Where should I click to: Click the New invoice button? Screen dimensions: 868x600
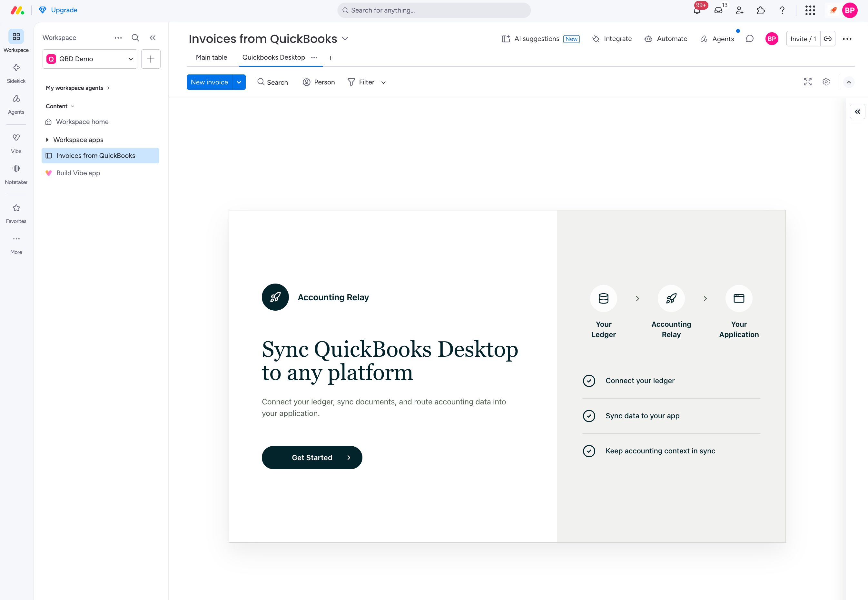pyautogui.click(x=210, y=82)
